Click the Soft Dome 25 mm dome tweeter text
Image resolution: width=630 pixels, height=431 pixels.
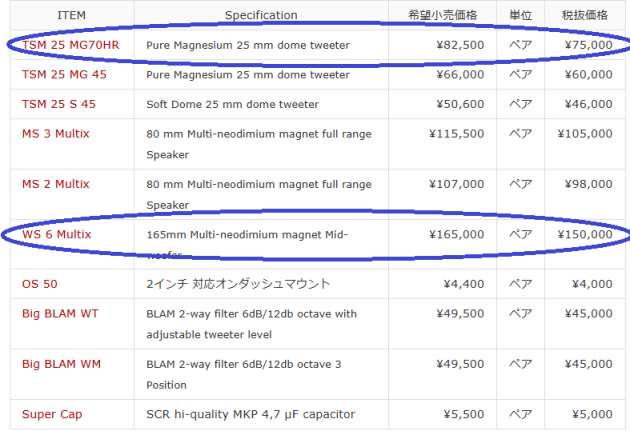(x=233, y=104)
